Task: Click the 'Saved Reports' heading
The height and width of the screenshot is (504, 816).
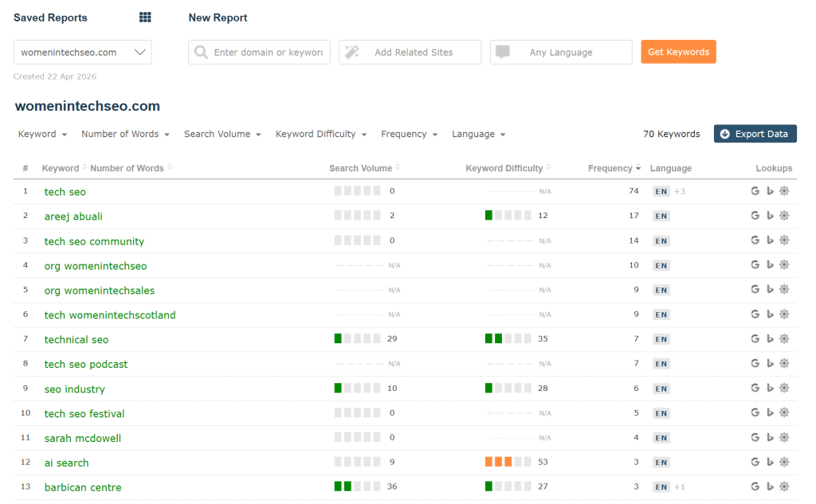Action: point(50,18)
